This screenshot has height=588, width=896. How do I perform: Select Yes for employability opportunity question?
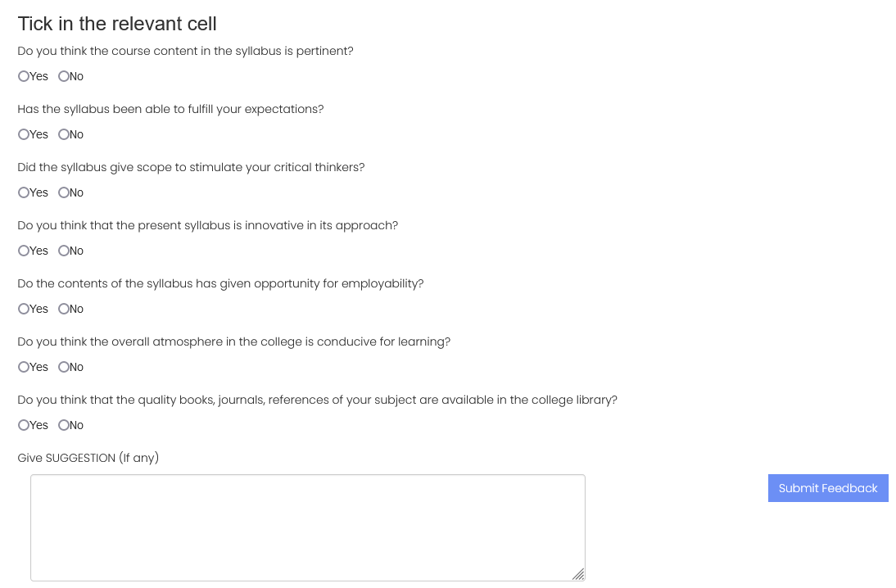pos(24,309)
